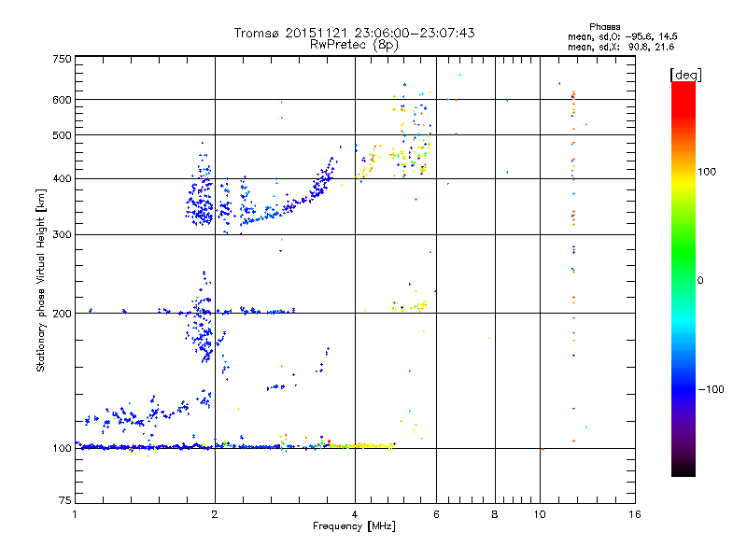The image size is (747, 560).
Task: Click the '[deg]' colorbar unit label
Action: pos(685,75)
